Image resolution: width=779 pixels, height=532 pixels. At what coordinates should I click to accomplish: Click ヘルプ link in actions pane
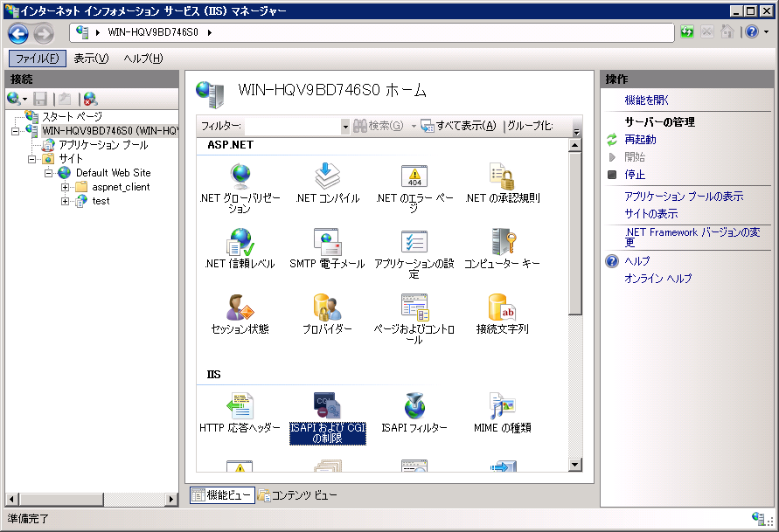pos(636,261)
